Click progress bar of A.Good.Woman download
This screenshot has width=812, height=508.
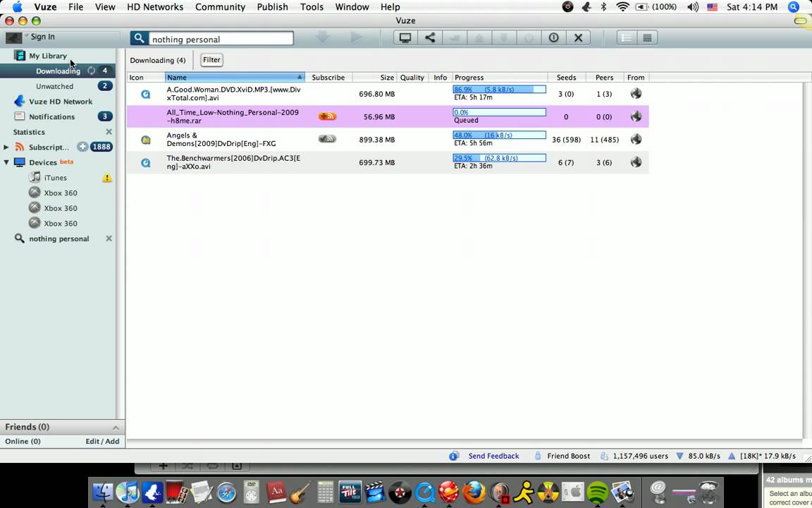click(499, 89)
